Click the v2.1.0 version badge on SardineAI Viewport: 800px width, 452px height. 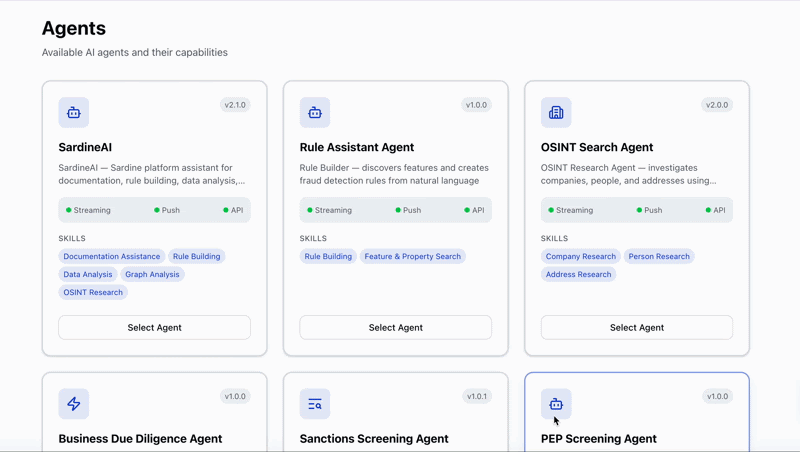coord(235,105)
